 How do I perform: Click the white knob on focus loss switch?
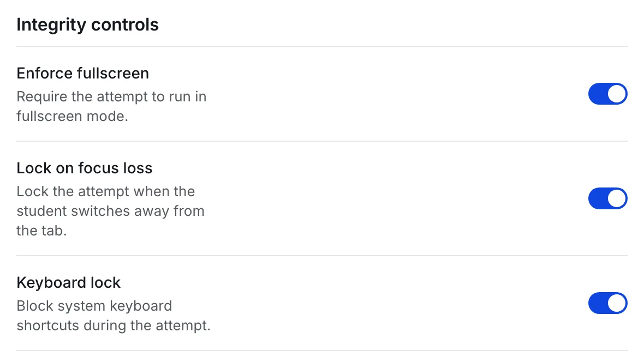[x=617, y=198]
